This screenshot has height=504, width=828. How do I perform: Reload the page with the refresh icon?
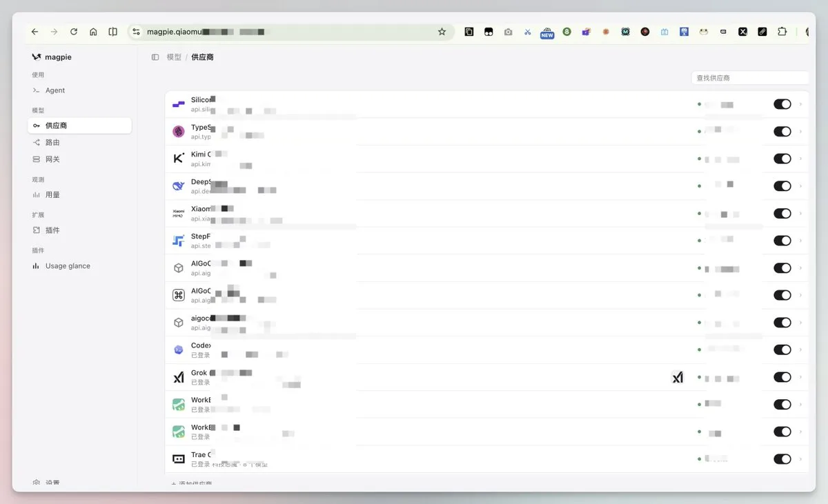click(x=74, y=32)
